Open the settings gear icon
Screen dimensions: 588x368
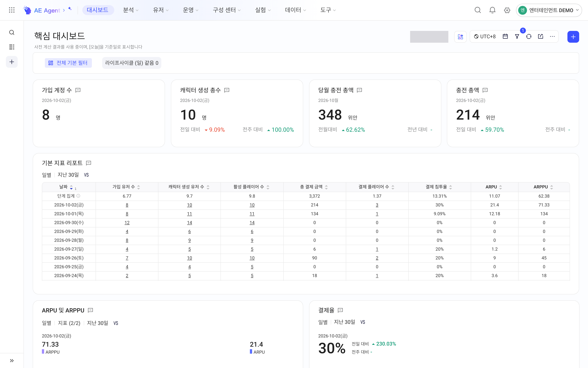(507, 10)
